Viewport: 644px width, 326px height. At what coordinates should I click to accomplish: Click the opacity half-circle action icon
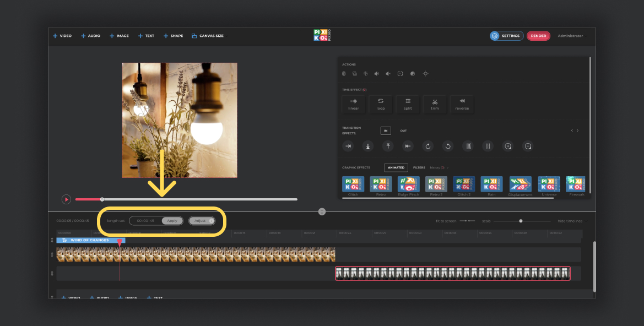pyautogui.click(x=413, y=74)
